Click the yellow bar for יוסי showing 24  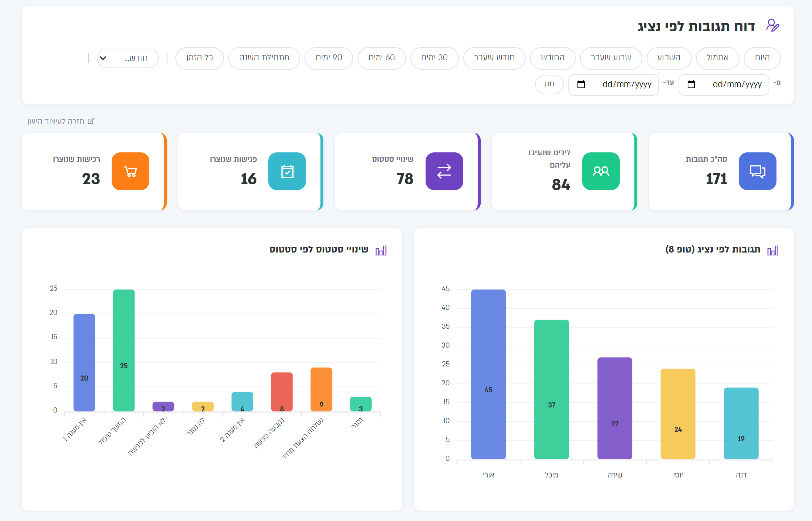tap(678, 414)
